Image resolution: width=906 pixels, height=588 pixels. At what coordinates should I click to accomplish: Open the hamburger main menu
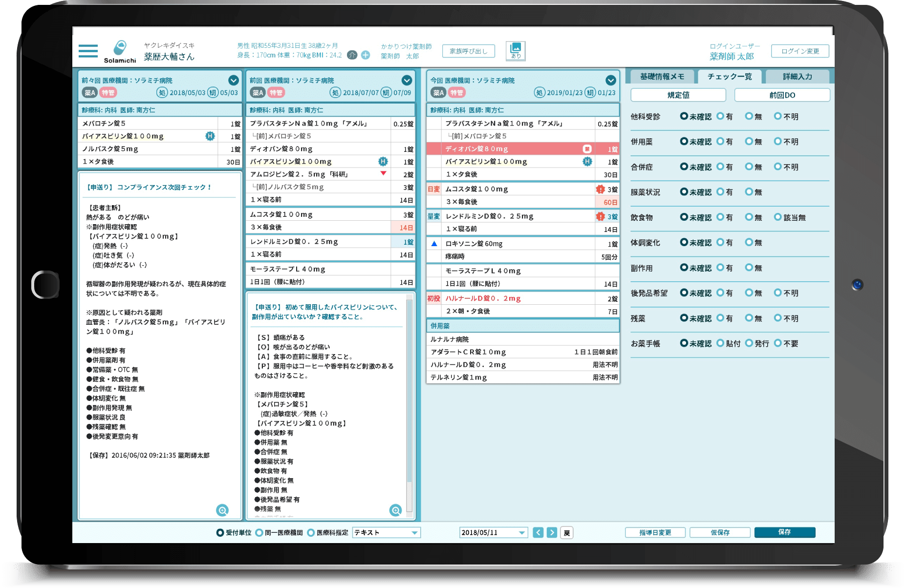[x=88, y=51]
